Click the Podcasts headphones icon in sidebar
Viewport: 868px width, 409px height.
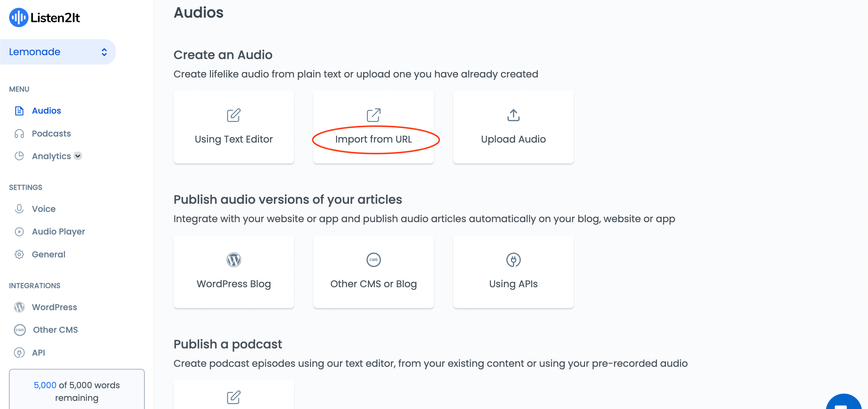(x=19, y=134)
